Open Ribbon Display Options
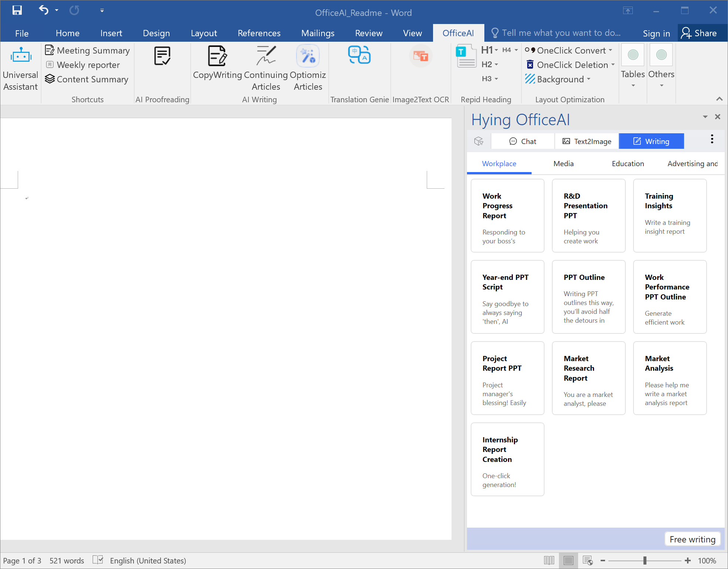Image resolution: width=728 pixels, height=569 pixels. pyautogui.click(x=628, y=10)
